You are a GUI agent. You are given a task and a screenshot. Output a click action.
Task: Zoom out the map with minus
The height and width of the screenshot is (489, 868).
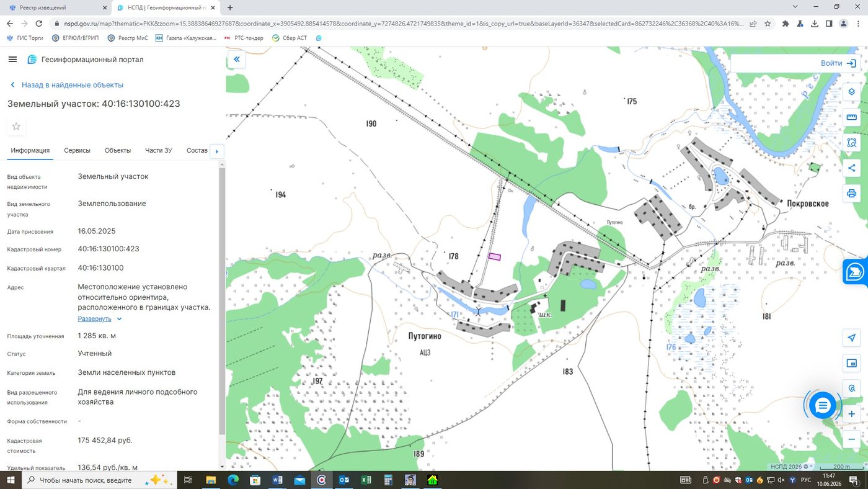tap(851, 439)
